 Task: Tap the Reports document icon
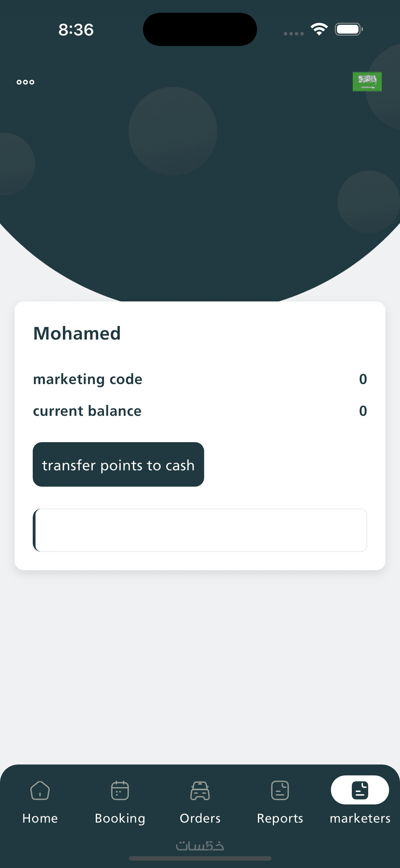click(280, 790)
